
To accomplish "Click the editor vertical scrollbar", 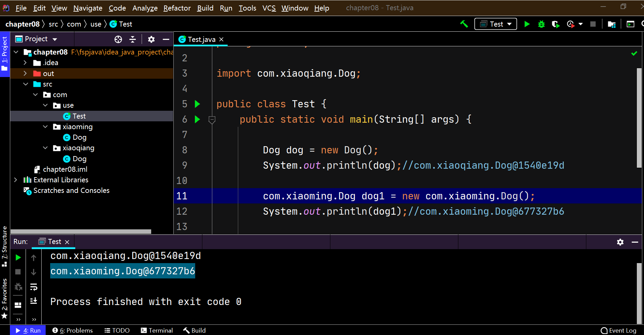I will pyautogui.click(x=639, y=118).
